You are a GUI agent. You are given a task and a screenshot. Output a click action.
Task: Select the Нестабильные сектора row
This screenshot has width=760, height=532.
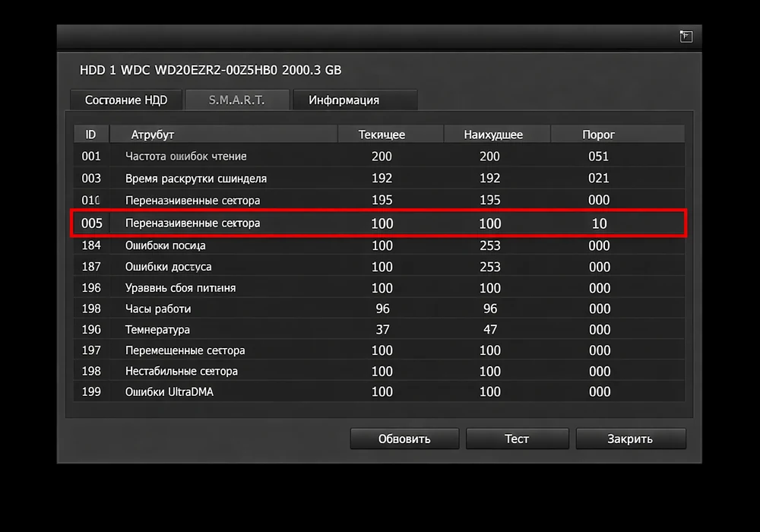pos(379,371)
